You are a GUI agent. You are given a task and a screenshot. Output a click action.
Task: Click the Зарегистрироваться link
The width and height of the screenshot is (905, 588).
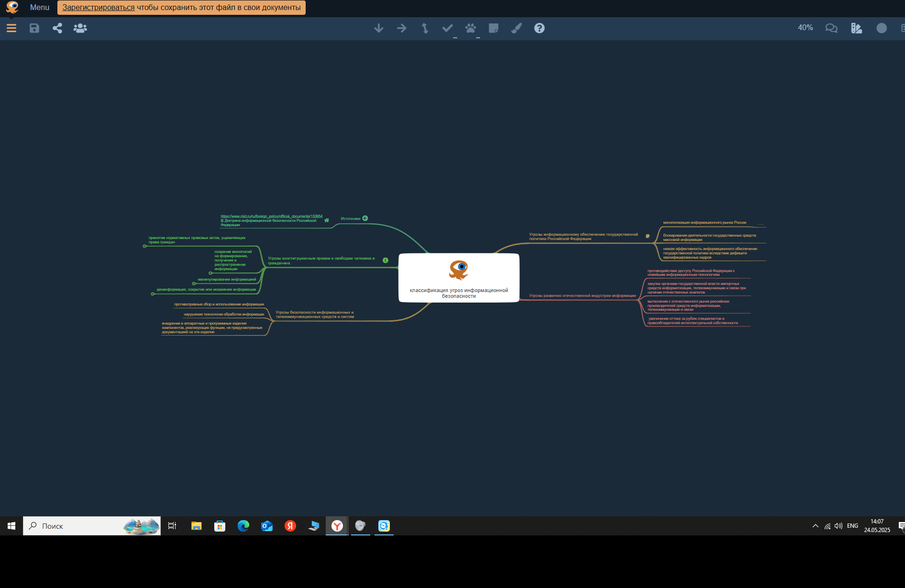(x=99, y=8)
